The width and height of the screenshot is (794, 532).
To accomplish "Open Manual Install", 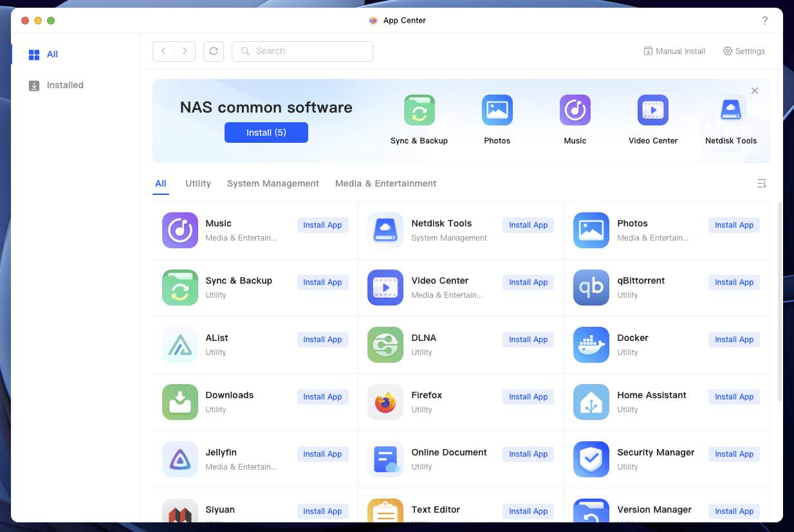I will coord(674,51).
